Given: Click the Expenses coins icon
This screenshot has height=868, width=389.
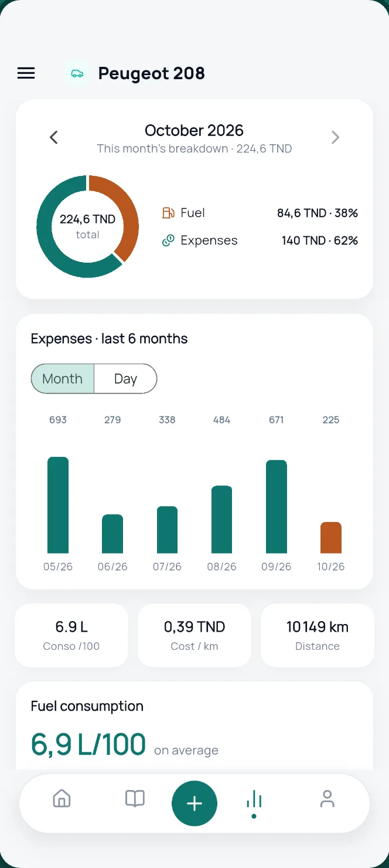Looking at the screenshot, I should coord(168,240).
